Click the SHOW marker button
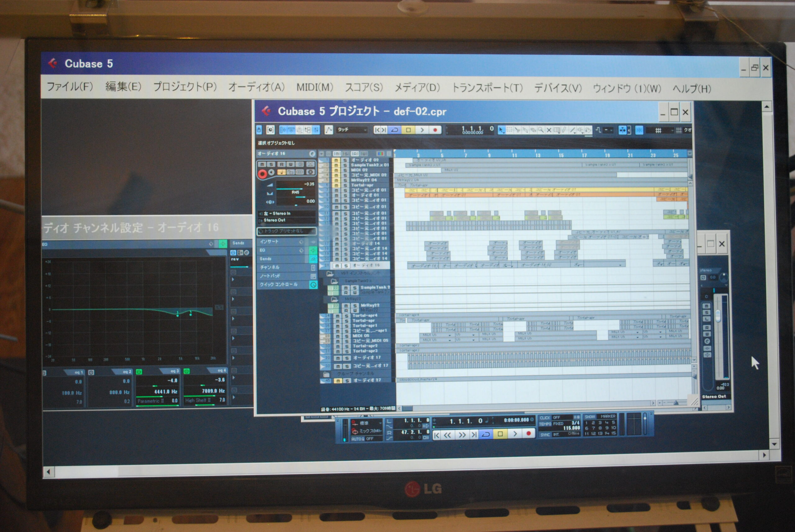The image size is (795, 532). pyautogui.click(x=590, y=416)
